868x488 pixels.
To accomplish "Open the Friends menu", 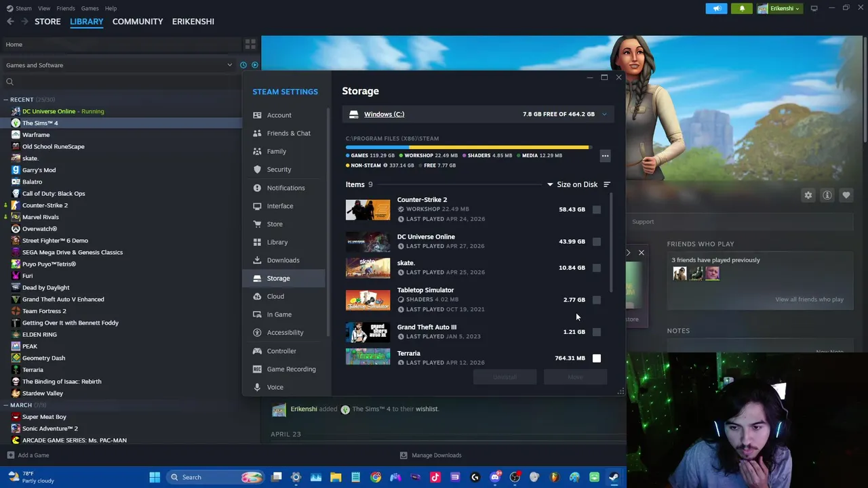I will (66, 8).
